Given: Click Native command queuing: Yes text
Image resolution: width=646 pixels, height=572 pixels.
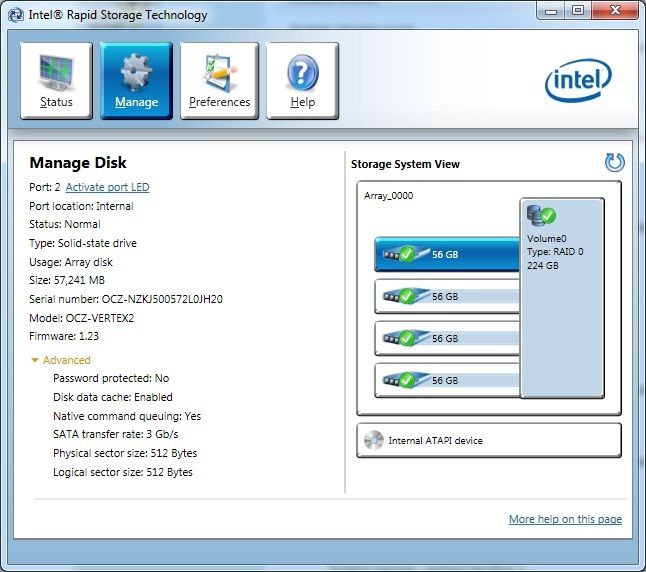Looking at the screenshot, I should (x=127, y=416).
